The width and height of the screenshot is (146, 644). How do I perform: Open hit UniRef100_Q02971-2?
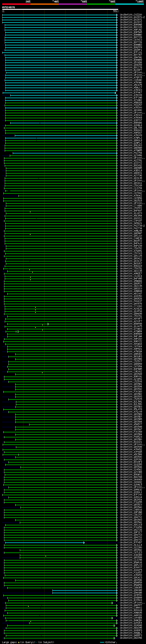click(132, 17)
